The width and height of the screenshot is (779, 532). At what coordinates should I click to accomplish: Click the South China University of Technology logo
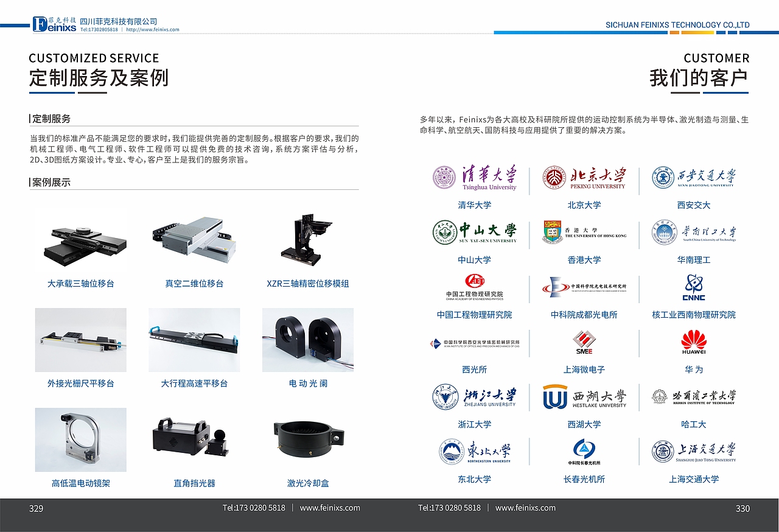click(x=694, y=233)
